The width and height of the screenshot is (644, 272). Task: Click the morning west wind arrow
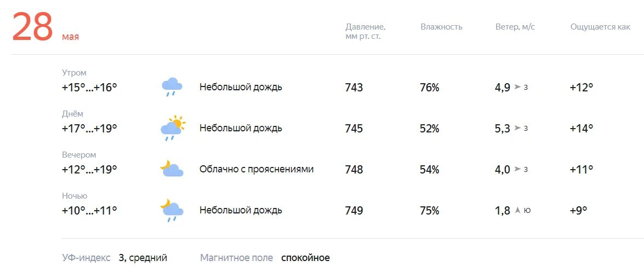point(517,88)
